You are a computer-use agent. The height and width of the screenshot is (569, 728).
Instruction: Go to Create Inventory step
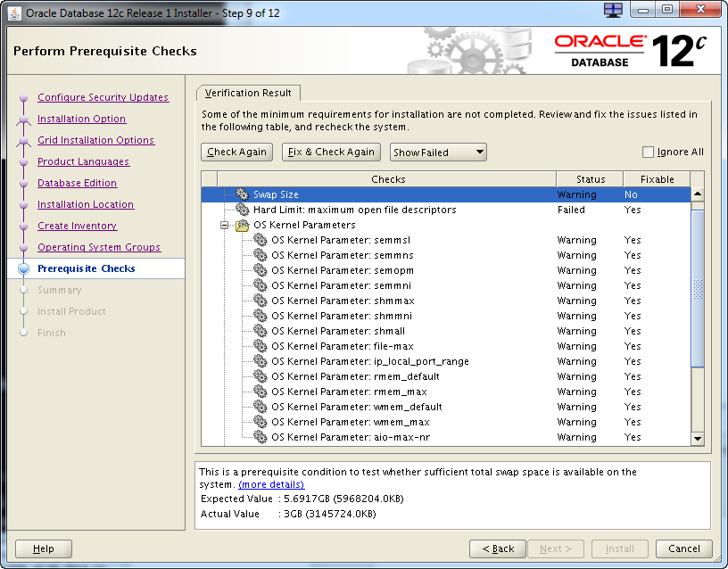[x=77, y=226]
